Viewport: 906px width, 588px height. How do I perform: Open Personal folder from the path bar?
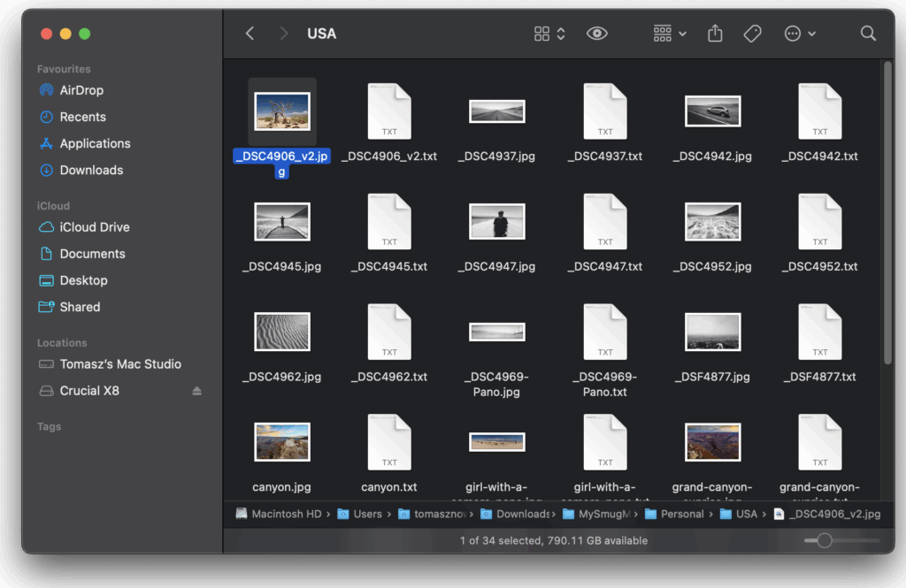[683, 513]
